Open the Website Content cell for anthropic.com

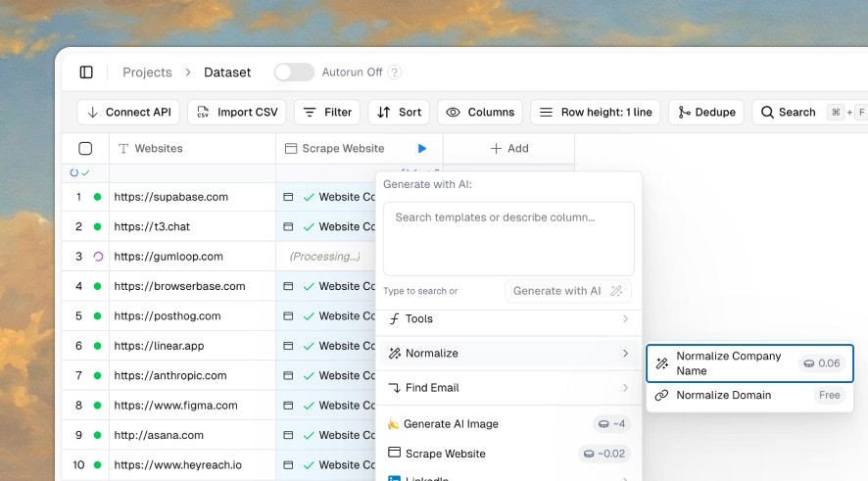point(326,376)
